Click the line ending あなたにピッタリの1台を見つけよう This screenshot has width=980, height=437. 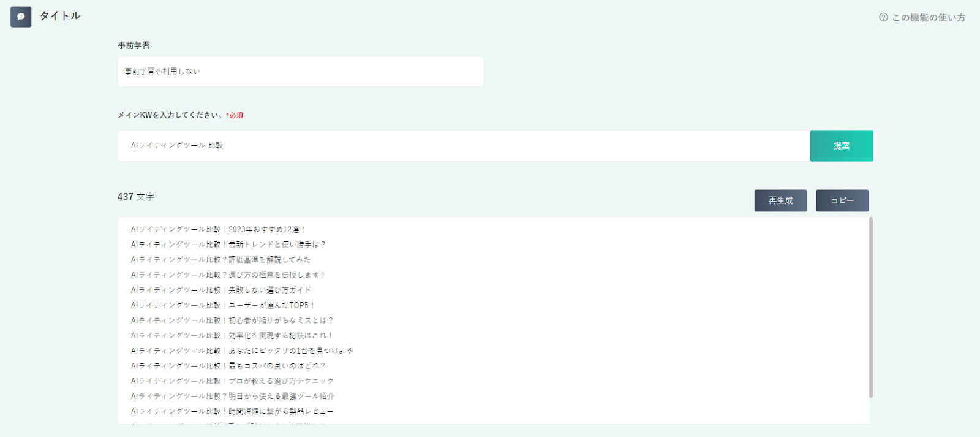tap(241, 351)
